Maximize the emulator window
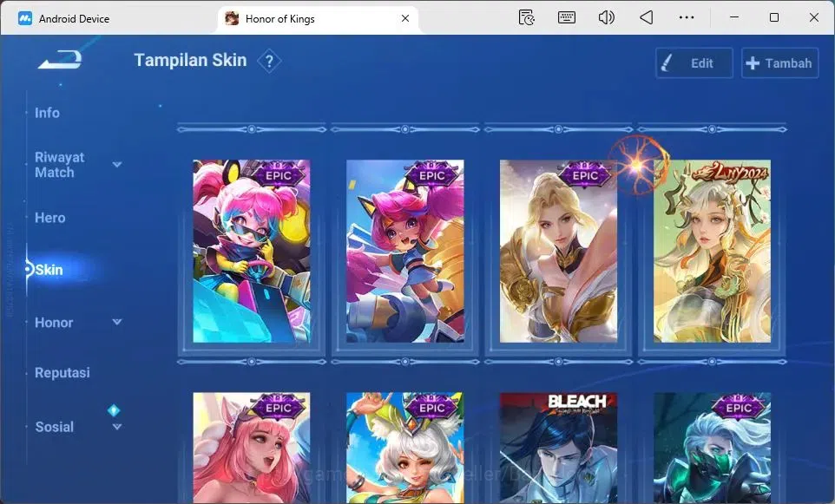The width and height of the screenshot is (835, 504). [x=774, y=17]
